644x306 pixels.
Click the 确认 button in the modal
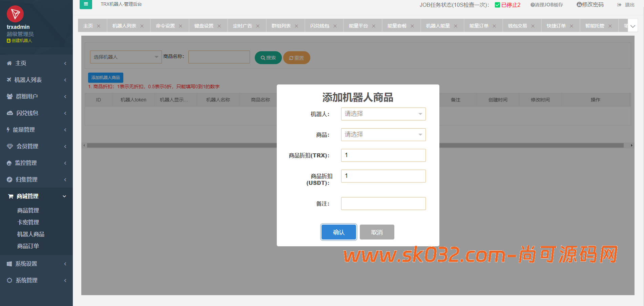pos(338,232)
